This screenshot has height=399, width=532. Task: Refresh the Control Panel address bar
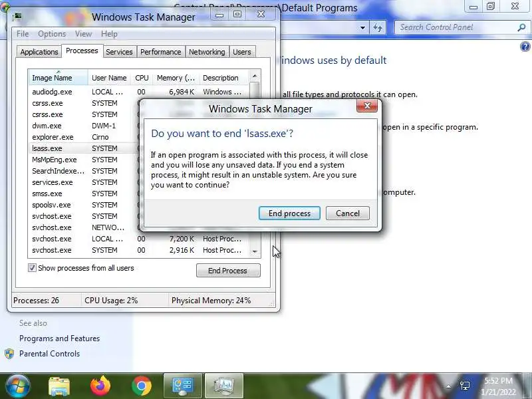pos(378,27)
